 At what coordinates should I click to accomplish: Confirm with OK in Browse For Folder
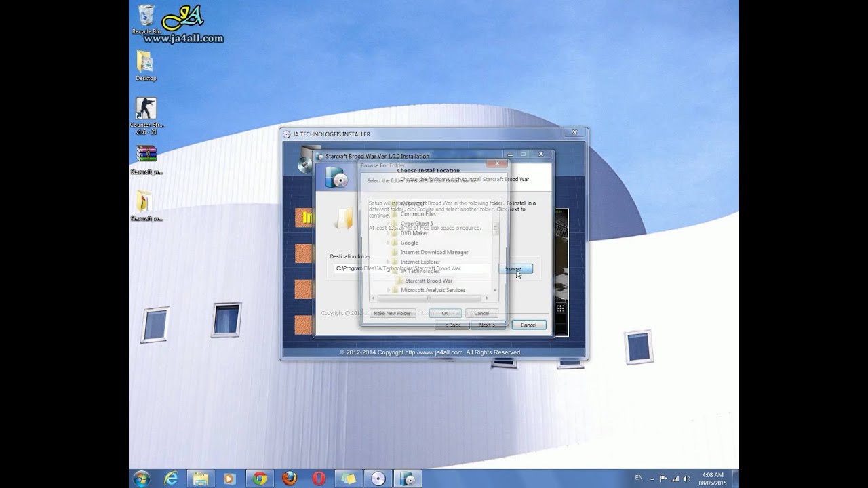coord(445,313)
